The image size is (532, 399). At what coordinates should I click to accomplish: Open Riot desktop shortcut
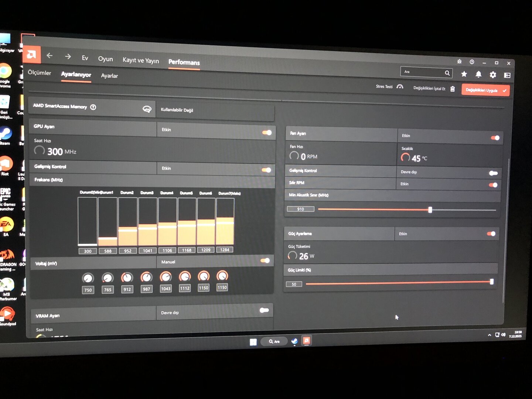[x=6, y=166]
